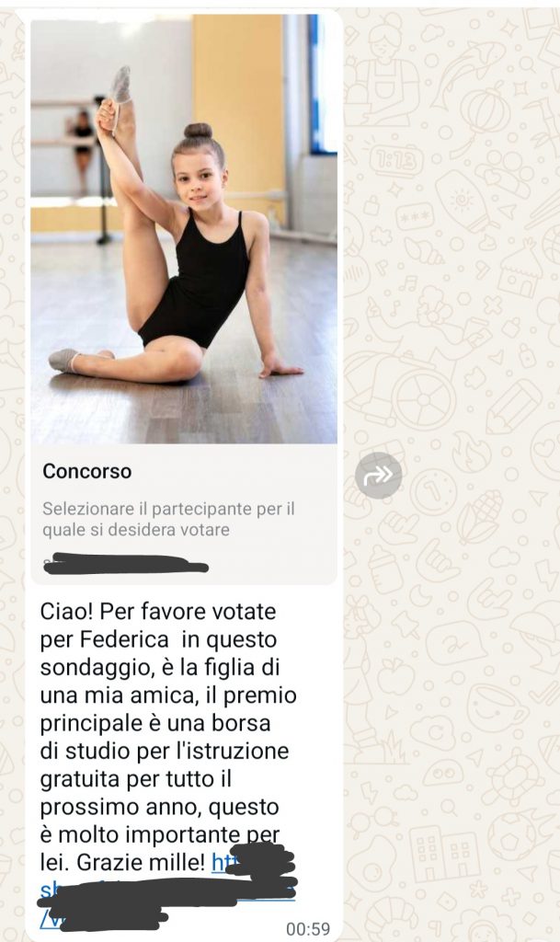Tap the "sondaggio, è la figlia di" line
The height and width of the screenshot is (942, 560).
click(160, 668)
